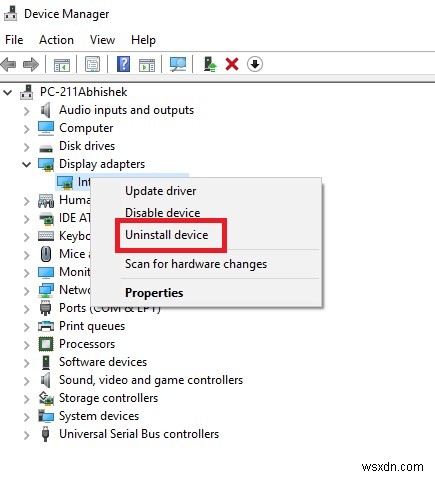The width and height of the screenshot is (435, 477).
Task: Click the IDE ATA controllers icon
Action: coord(46,219)
